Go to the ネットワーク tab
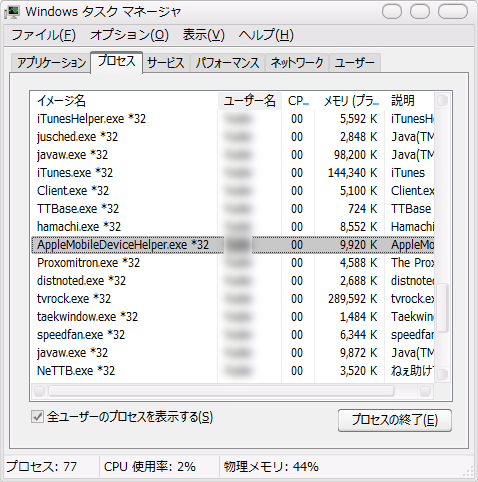 297,63
